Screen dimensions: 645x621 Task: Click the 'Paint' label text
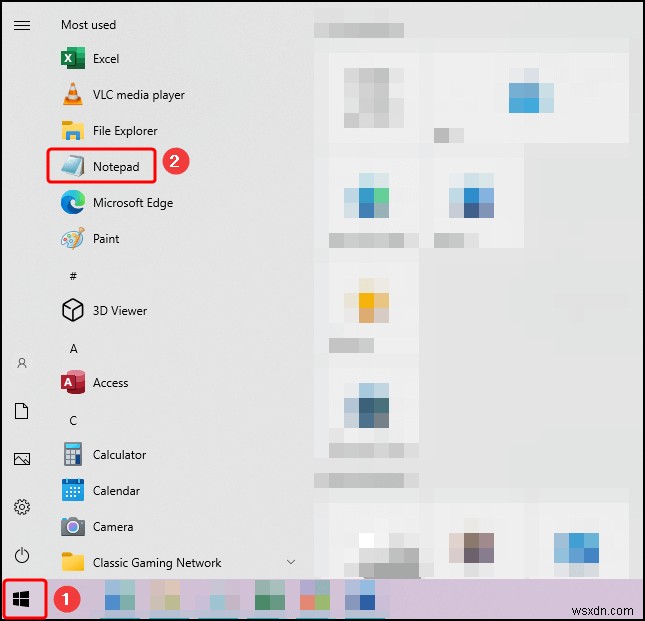106,239
